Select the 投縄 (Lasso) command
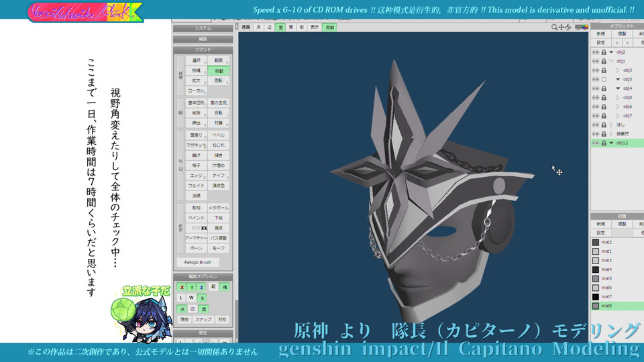 click(x=197, y=70)
